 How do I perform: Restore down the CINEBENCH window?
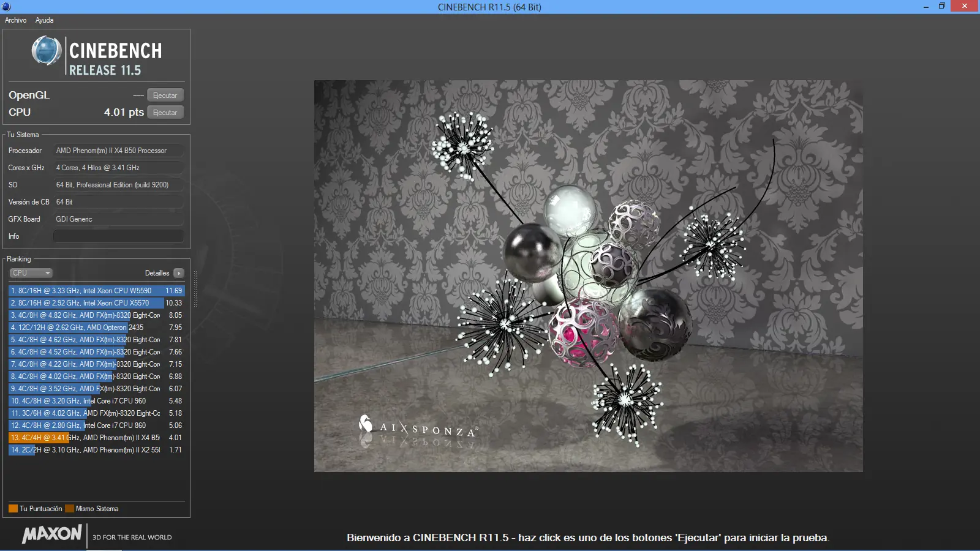pyautogui.click(x=942, y=6)
